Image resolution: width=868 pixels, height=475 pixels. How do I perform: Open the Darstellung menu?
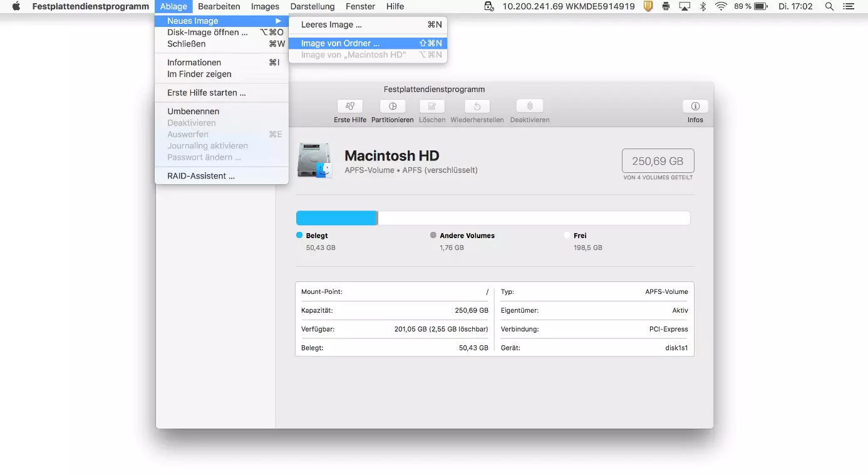(x=313, y=6)
